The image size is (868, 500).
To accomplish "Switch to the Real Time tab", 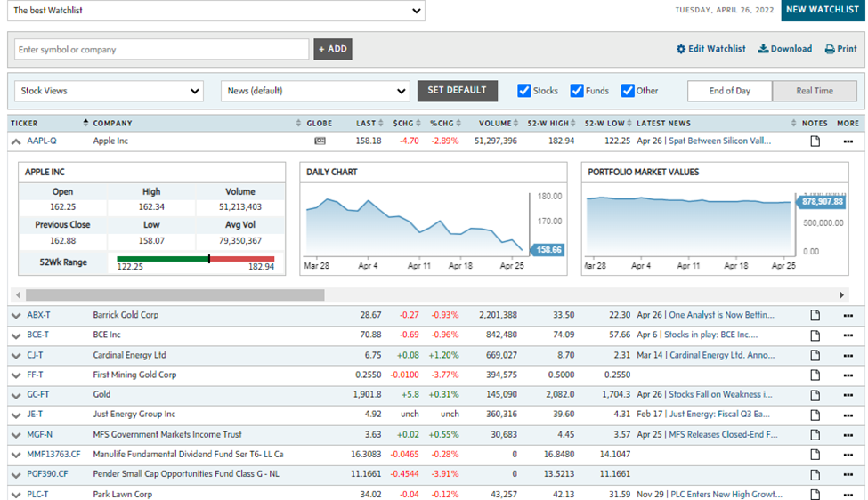I will (814, 91).
